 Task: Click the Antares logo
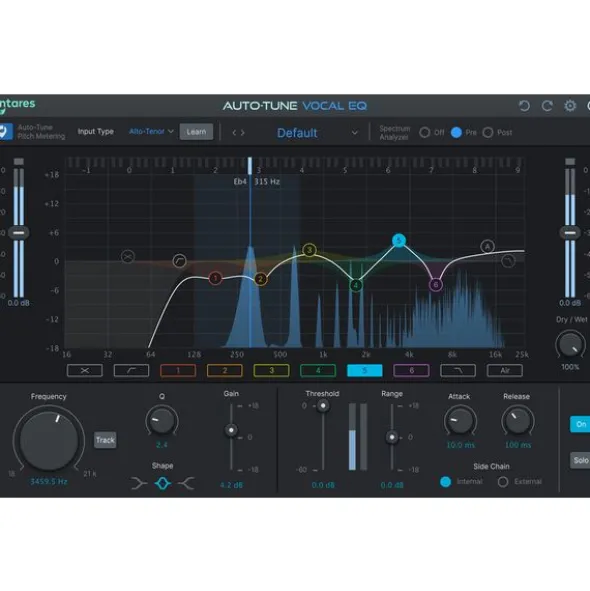pos(17,106)
